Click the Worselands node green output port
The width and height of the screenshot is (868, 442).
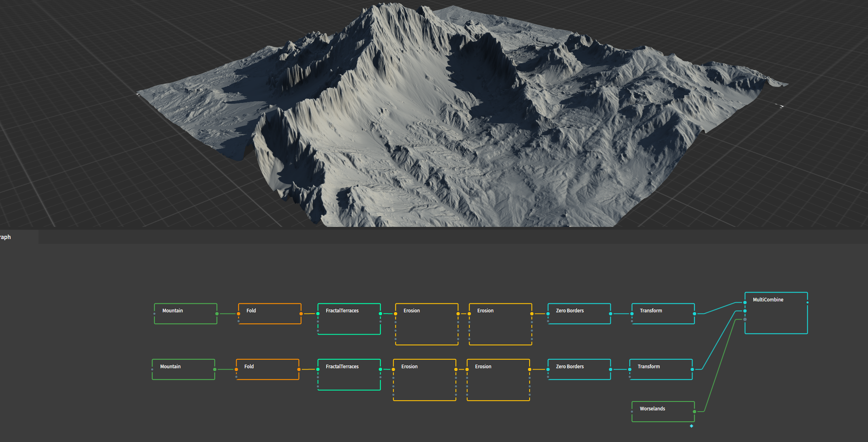pyautogui.click(x=694, y=412)
